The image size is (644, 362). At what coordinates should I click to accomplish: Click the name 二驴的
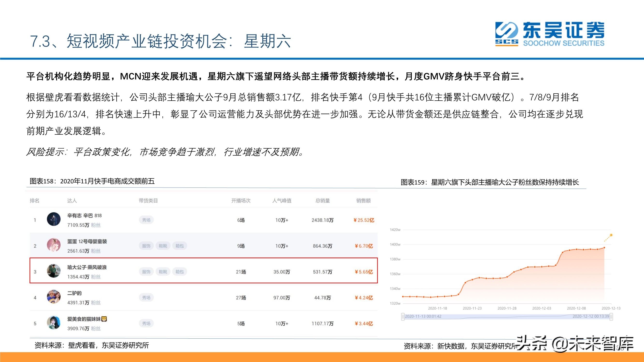(x=74, y=293)
